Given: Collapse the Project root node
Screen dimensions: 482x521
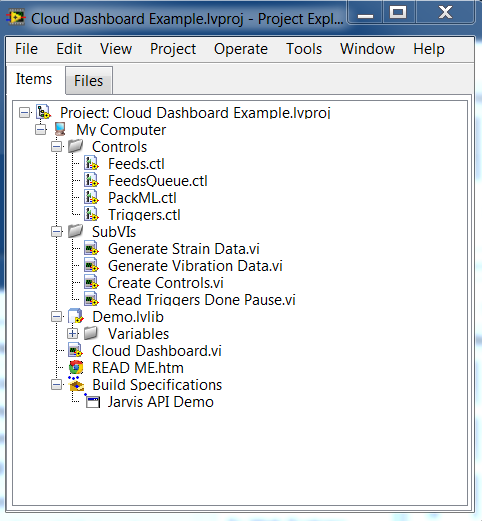Looking at the screenshot, I should 24,113.
